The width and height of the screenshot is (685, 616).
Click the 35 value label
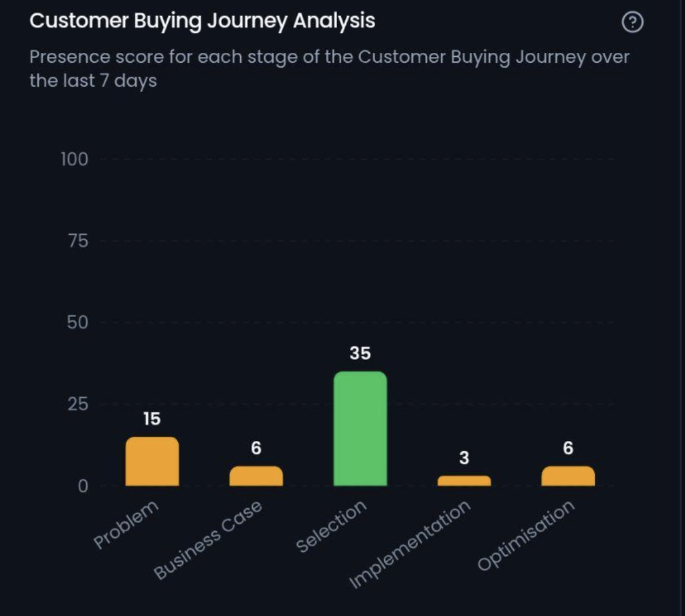360,353
